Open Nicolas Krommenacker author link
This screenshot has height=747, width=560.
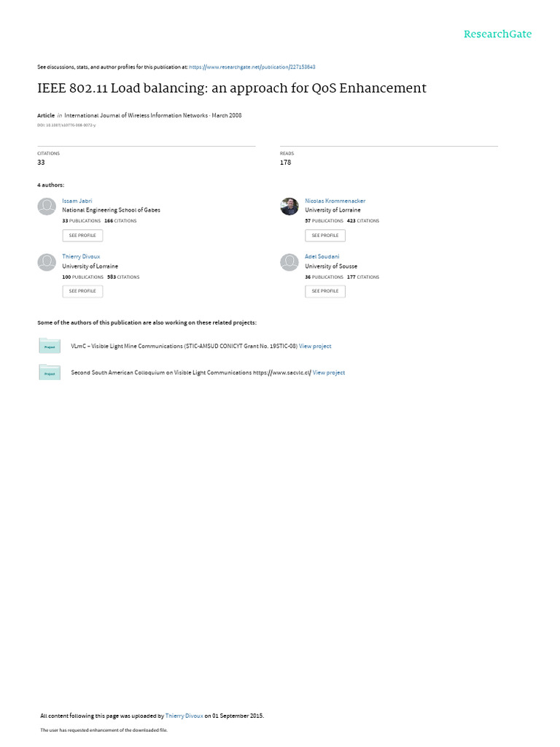coord(335,201)
